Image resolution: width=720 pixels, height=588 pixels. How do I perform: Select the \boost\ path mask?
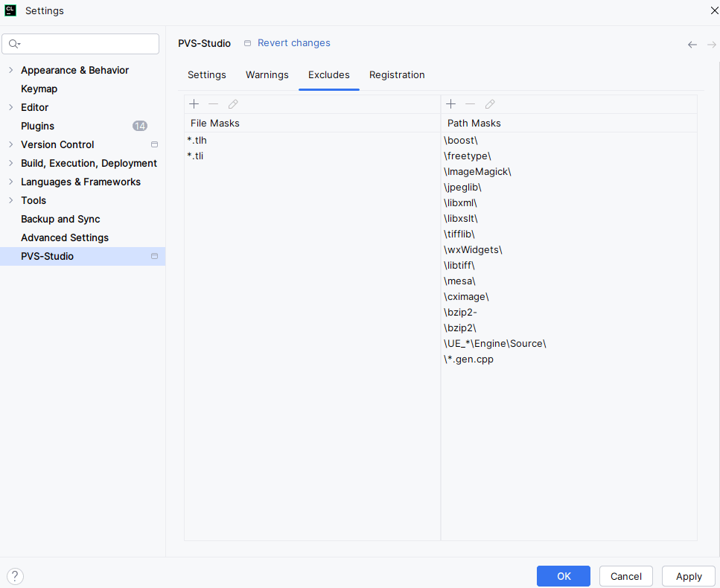pos(460,140)
